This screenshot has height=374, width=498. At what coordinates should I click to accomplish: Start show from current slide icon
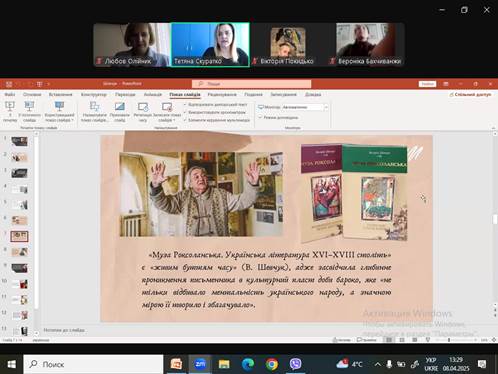pos(29,106)
